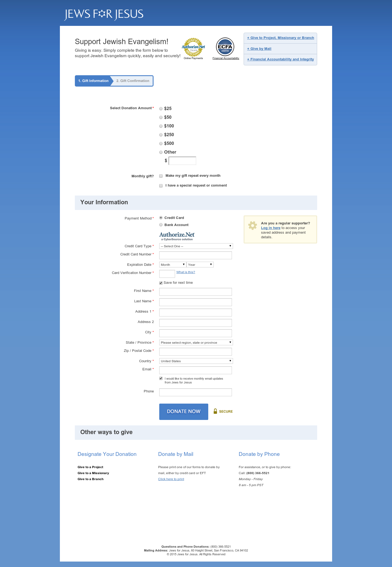Image resolution: width=392 pixels, height=567 pixels.
Task: Open the State / Province selector
Action: [x=196, y=343]
